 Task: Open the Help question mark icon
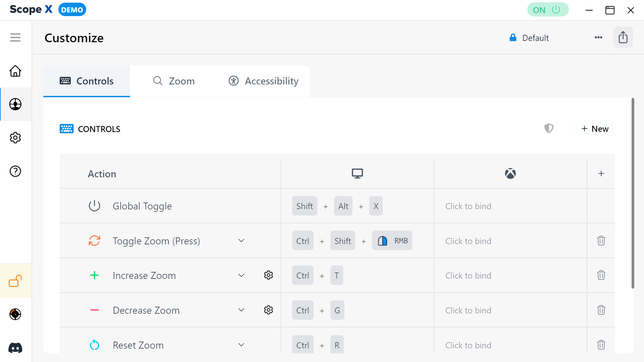[x=15, y=171]
